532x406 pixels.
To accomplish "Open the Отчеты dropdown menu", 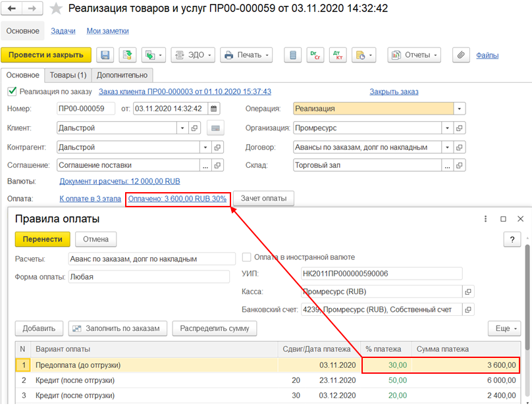I will coord(414,55).
